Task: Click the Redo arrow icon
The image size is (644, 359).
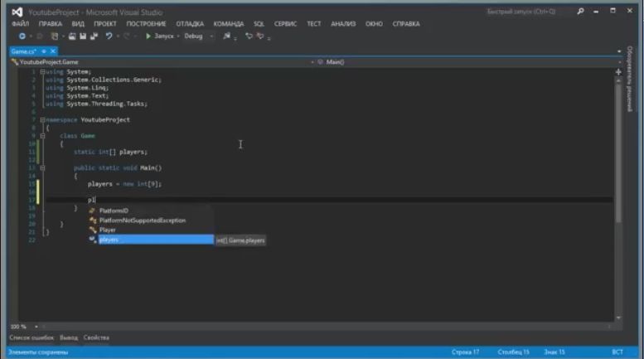Action: click(x=127, y=36)
